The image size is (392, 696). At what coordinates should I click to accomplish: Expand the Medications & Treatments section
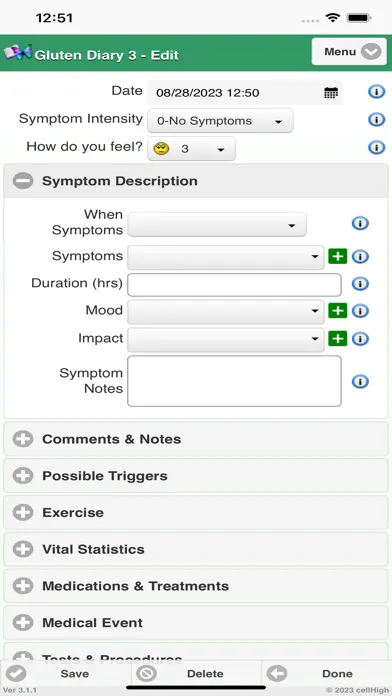click(x=196, y=586)
